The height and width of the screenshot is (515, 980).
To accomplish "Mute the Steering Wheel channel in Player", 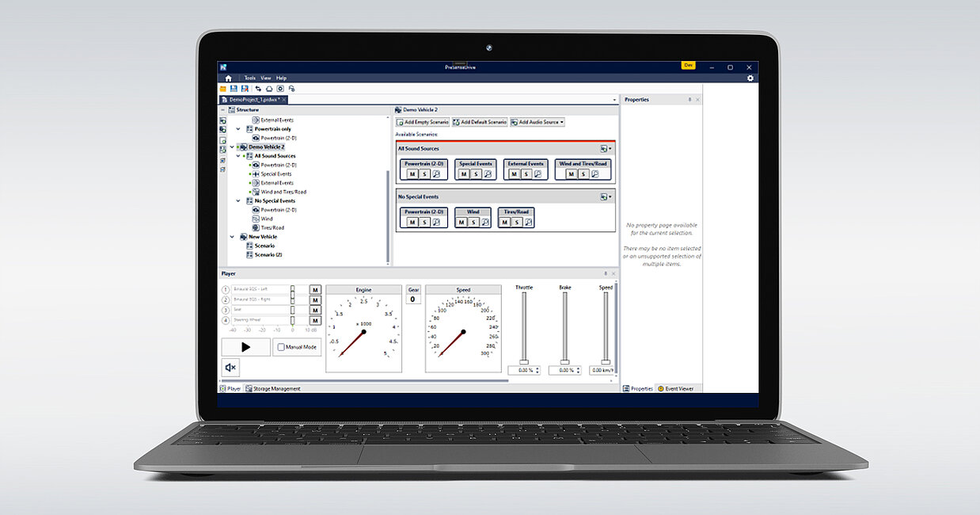I will pos(315,320).
